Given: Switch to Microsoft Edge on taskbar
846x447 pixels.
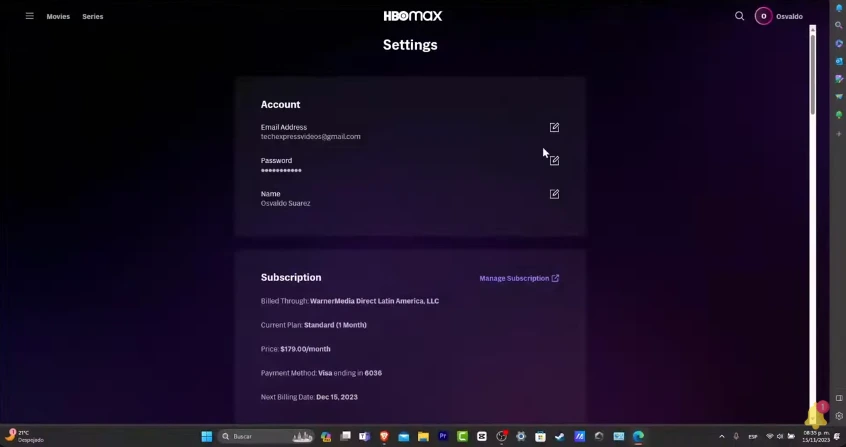Looking at the screenshot, I should click(638, 436).
